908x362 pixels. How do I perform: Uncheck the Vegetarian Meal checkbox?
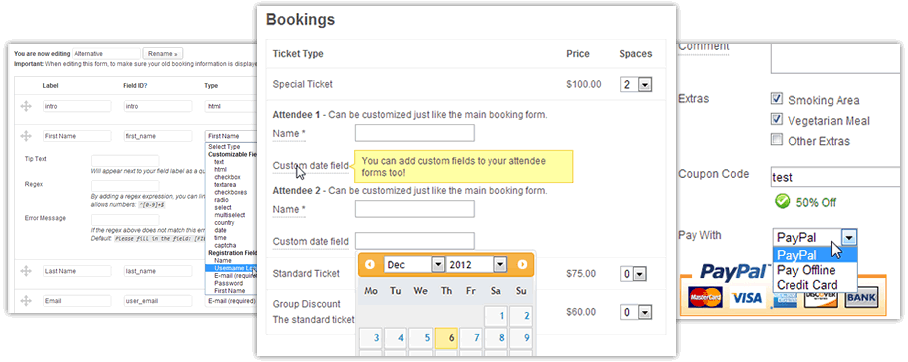777,119
